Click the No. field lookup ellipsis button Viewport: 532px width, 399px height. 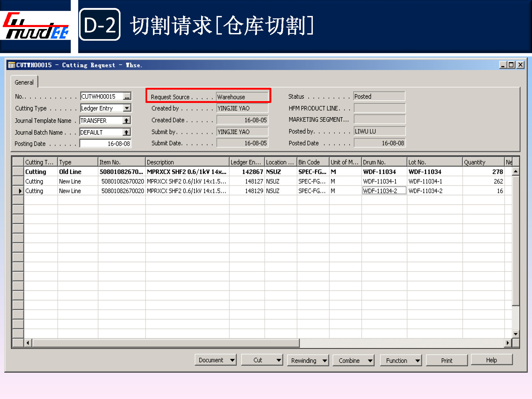127,97
